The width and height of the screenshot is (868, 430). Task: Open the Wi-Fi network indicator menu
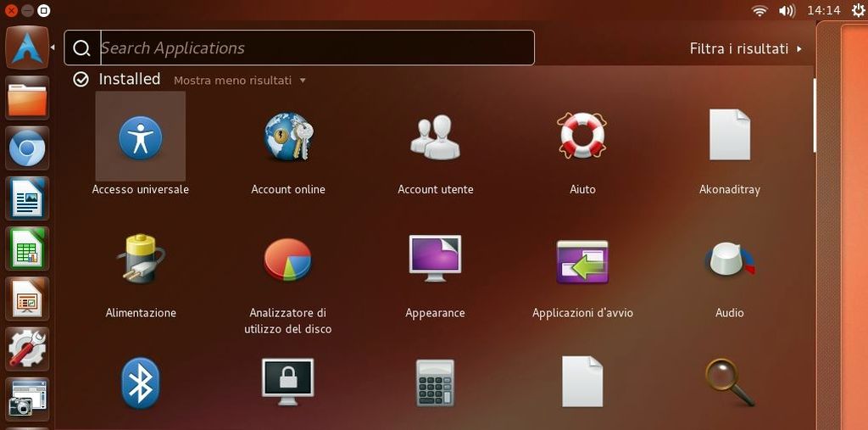759,10
